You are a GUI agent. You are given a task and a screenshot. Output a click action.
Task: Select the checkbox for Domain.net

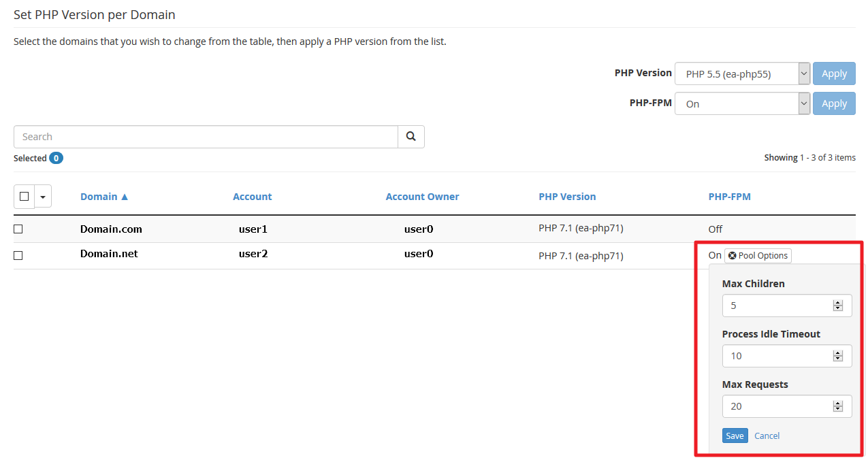18,255
